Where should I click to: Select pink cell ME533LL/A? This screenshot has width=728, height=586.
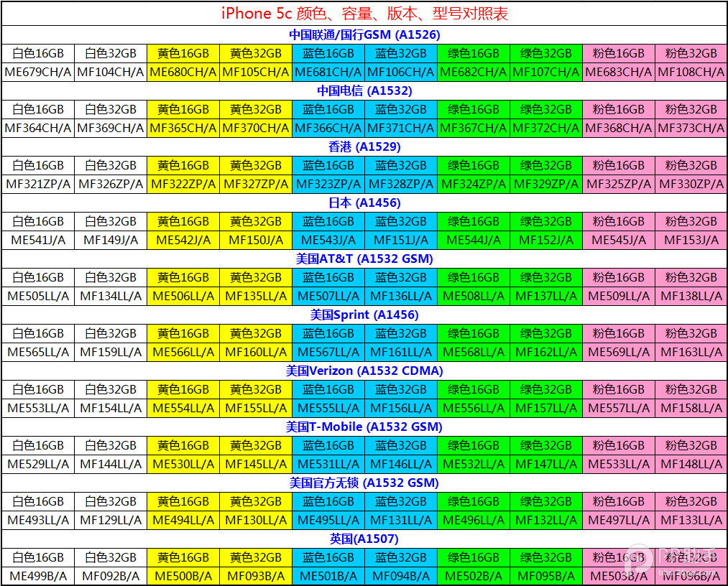coord(619,464)
